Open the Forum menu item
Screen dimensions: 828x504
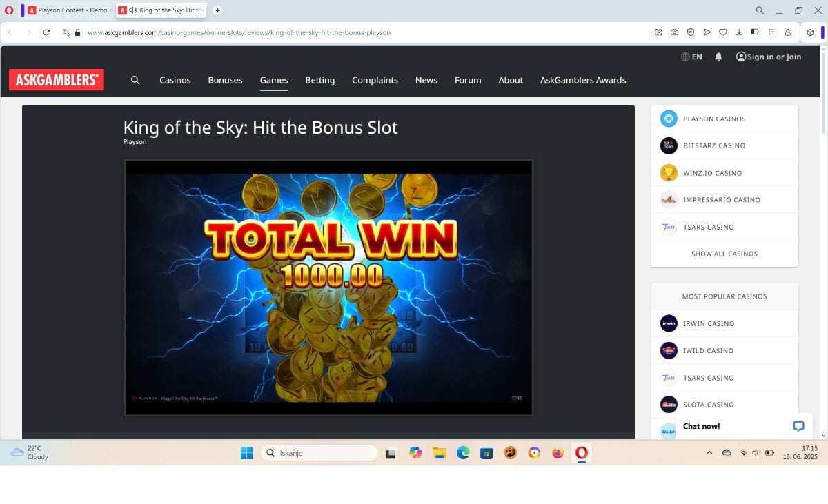click(468, 80)
